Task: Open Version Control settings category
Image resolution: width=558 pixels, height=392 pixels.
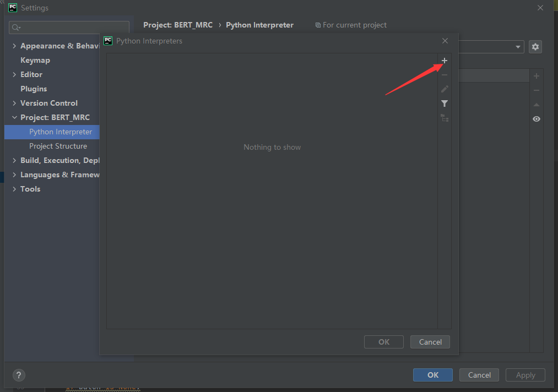Action: [x=49, y=103]
